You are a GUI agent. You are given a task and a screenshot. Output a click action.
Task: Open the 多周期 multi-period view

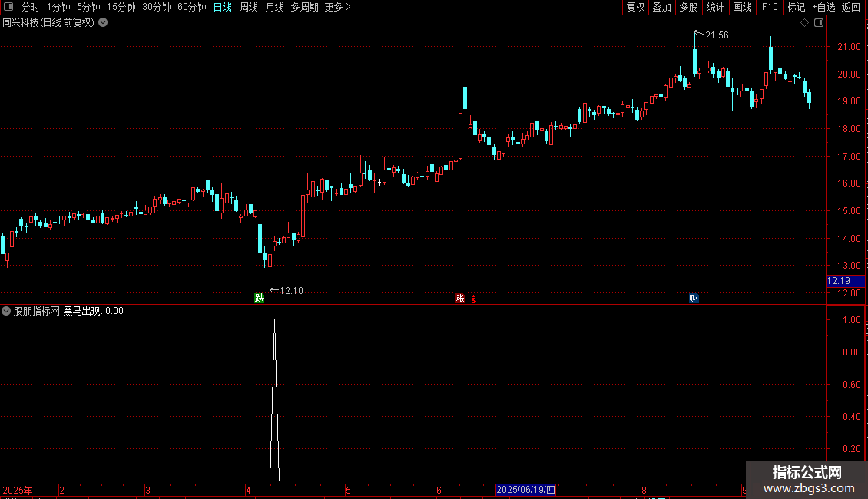tap(304, 7)
